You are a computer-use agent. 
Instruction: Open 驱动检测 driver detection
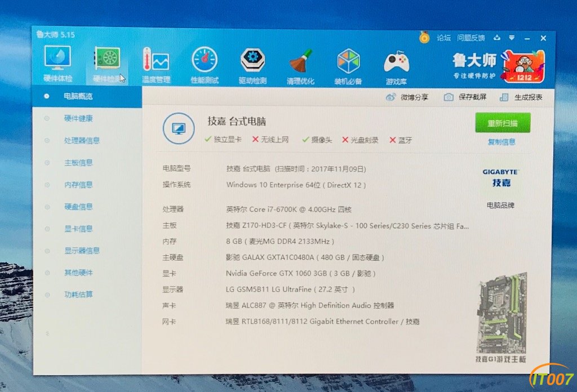click(252, 66)
